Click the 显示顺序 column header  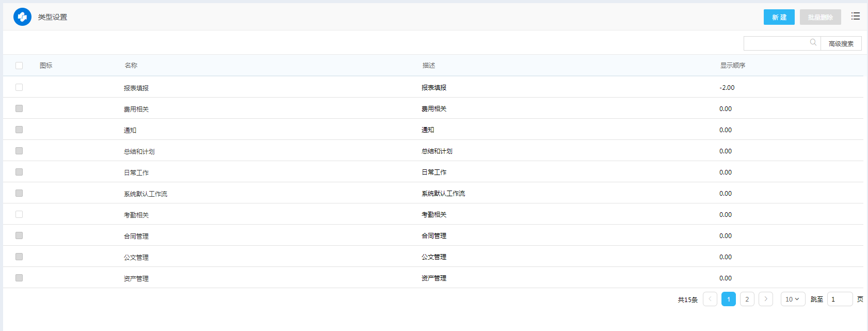coord(732,66)
